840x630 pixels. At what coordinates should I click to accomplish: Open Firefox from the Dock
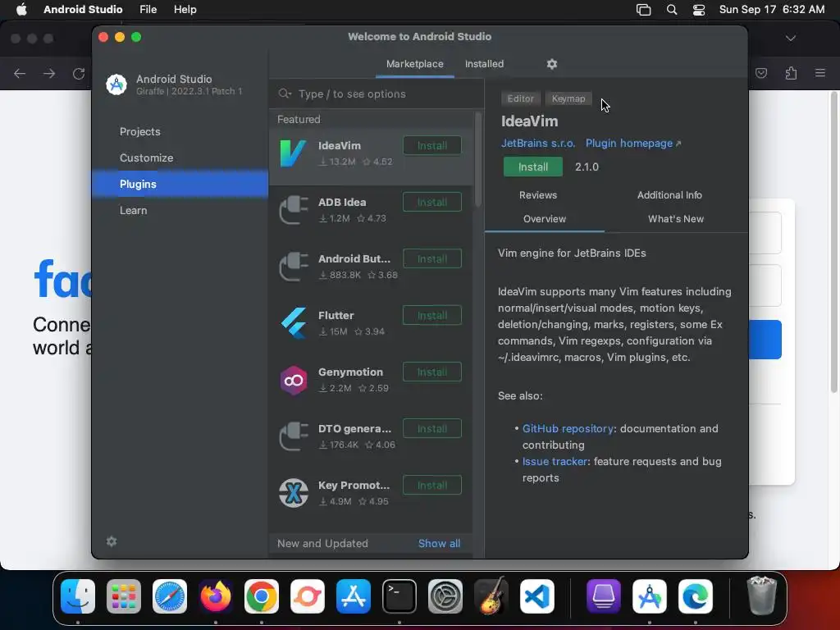coord(216,596)
